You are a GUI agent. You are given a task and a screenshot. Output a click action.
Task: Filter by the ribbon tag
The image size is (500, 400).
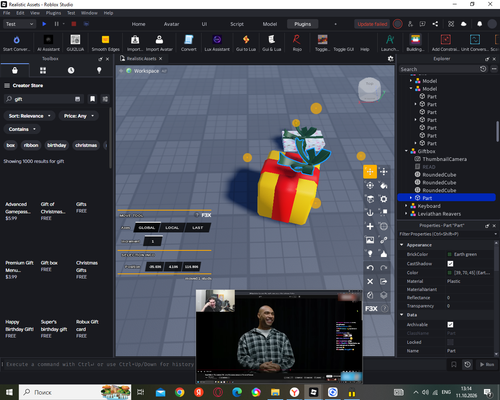point(31,145)
